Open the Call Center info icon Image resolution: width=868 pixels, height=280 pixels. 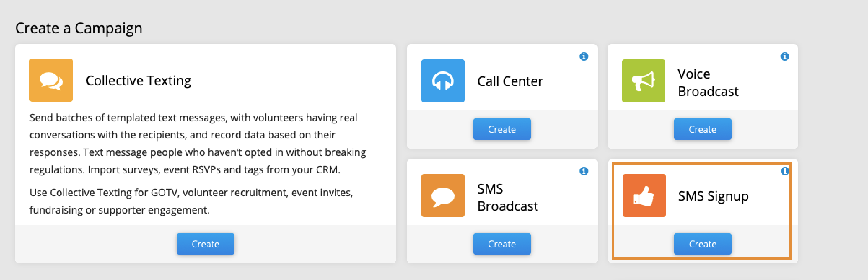(583, 56)
